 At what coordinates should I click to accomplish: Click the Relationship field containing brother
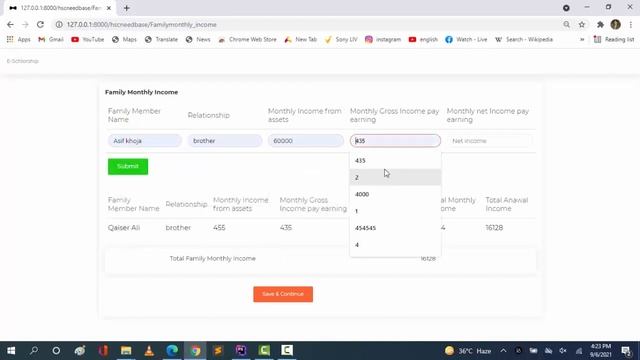click(224, 141)
